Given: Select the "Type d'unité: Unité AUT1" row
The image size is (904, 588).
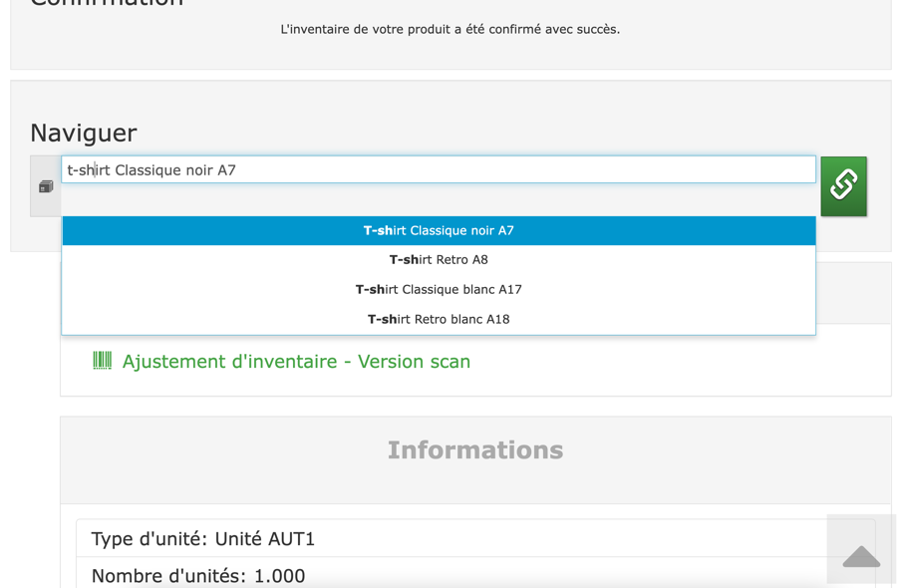Looking at the screenshot, I should click(203, 539).
